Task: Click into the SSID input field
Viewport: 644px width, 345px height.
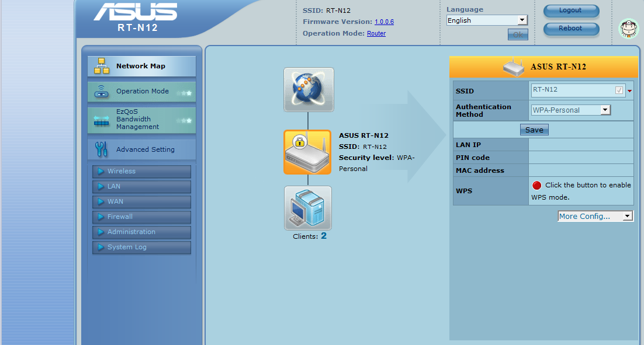Action: pyautogui.click(x=579, y=90)
